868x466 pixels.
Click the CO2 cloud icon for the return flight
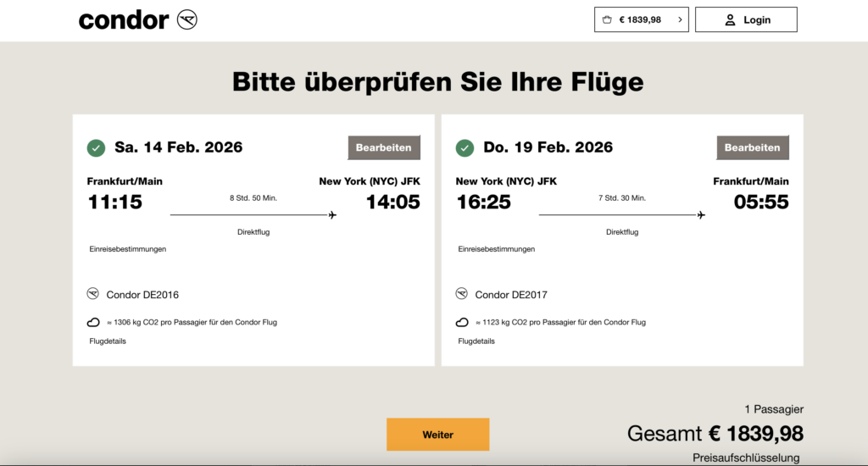point(462,322)
